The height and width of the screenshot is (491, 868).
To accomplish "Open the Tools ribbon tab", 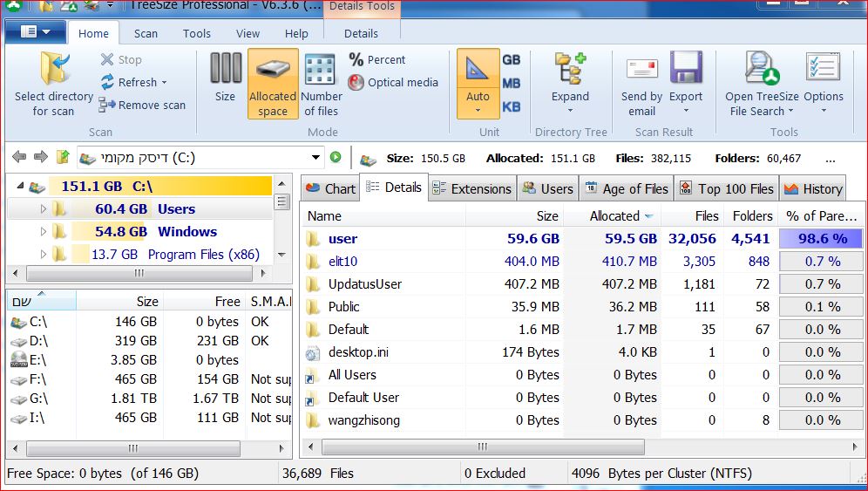I will click(196, 33).
